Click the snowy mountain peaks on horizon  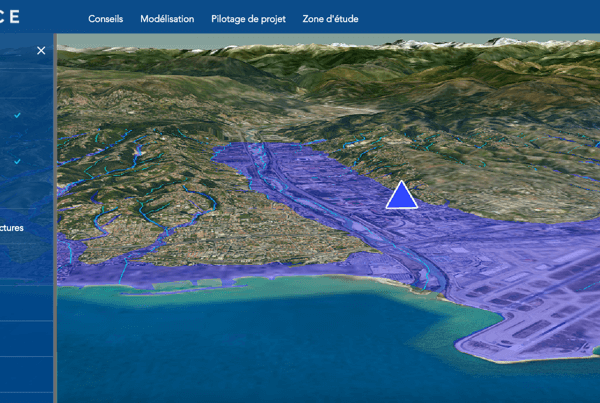[x=430, y=45]
